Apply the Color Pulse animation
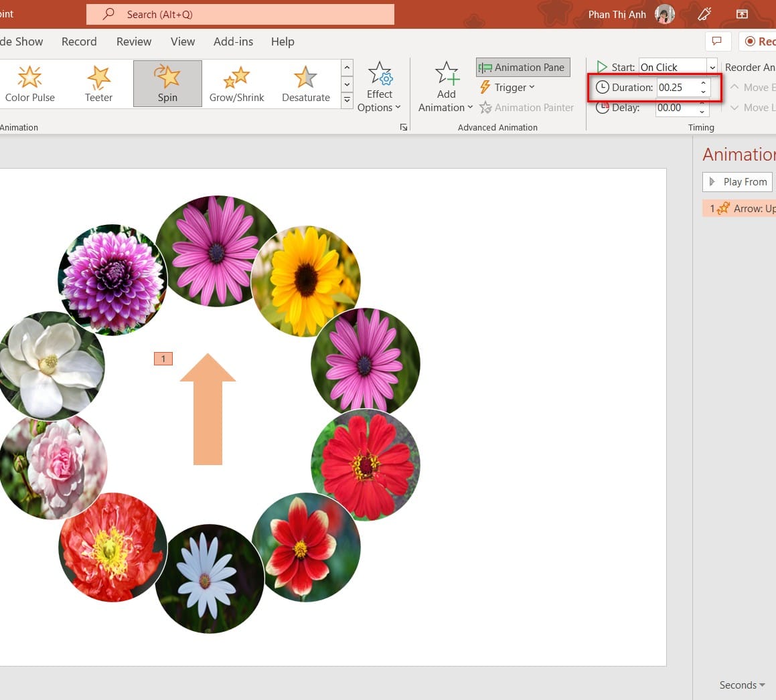The image size is (776, 700). coord(29,83)
